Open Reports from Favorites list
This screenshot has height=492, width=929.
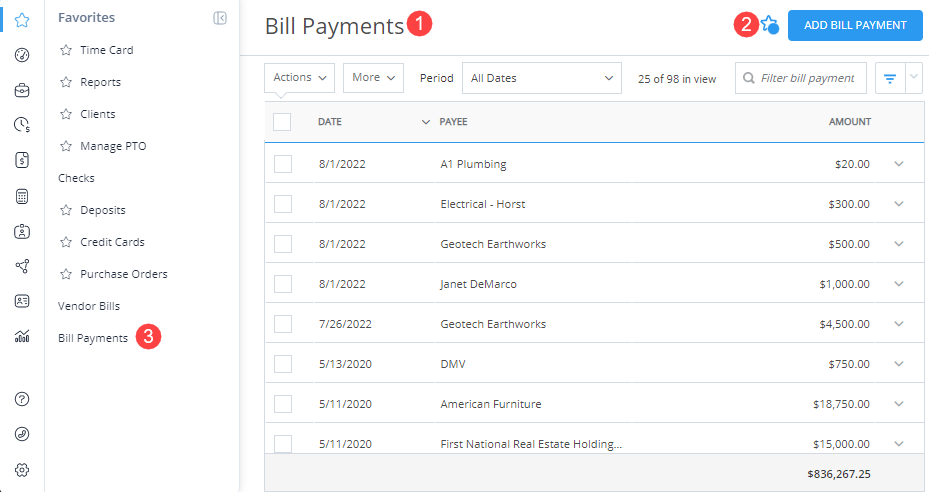click(x=101, y=82)
